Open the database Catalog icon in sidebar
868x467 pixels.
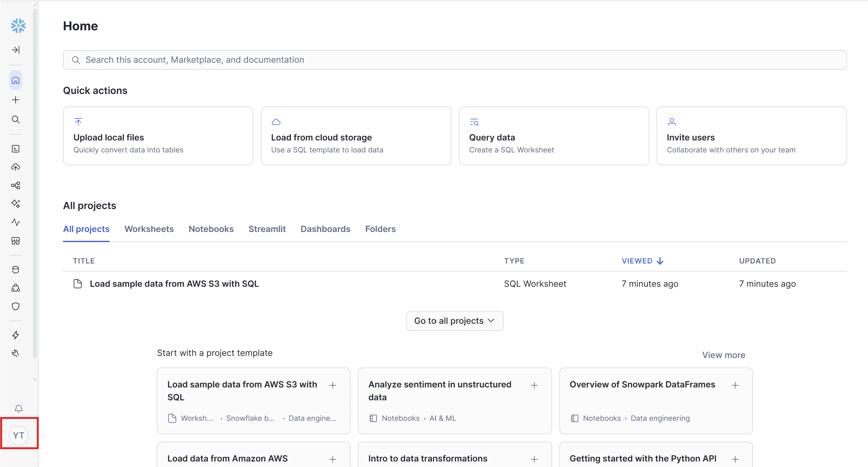pos(16,269)
